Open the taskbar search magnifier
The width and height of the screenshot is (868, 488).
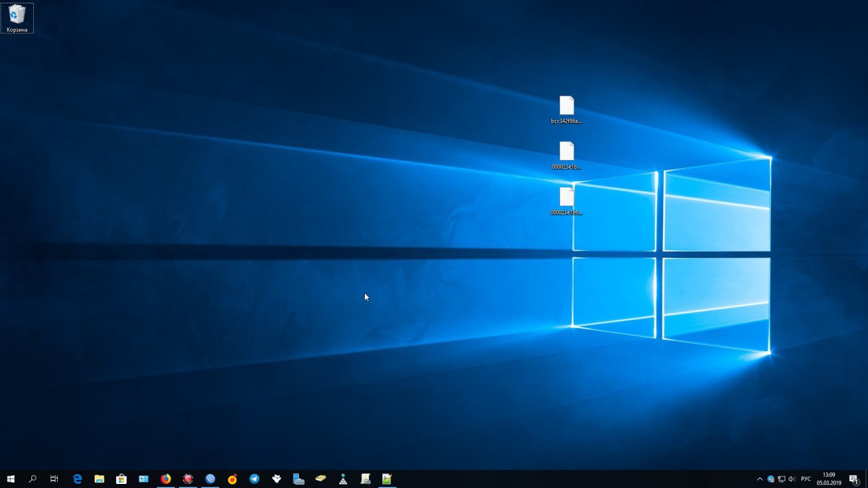pyautogui.click(x=33, y=479)
